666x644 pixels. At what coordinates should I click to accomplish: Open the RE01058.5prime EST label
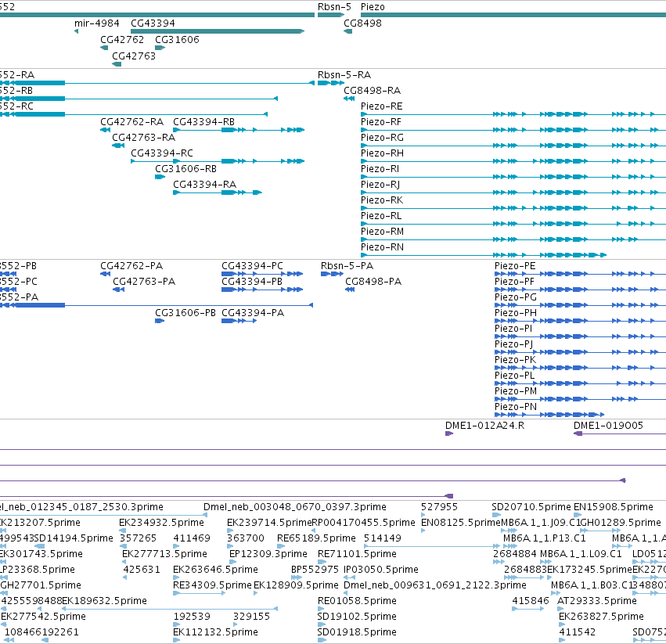coord(357,601)
